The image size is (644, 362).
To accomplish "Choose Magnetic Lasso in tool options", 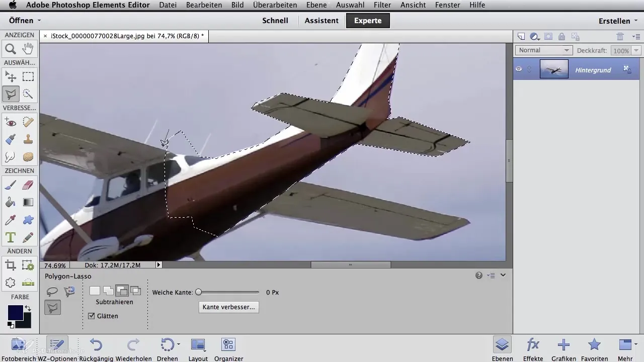I will point(69,291).
